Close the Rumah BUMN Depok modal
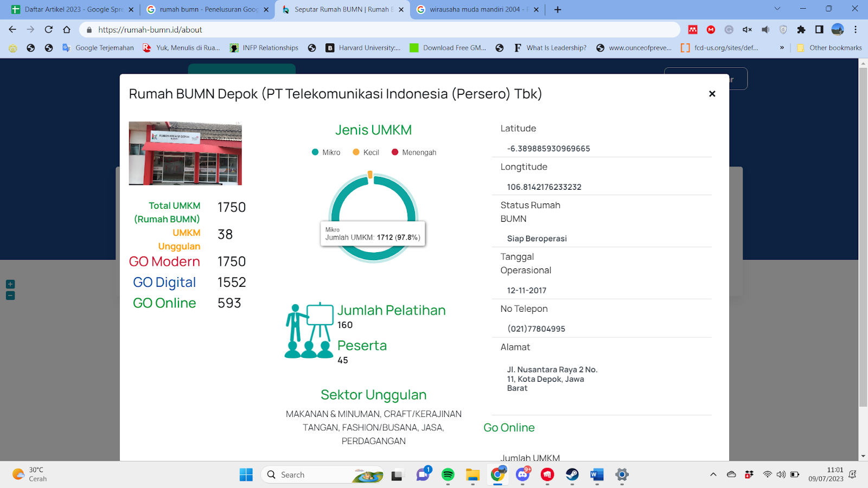868x488 pixels. click(x=712, y=94)
